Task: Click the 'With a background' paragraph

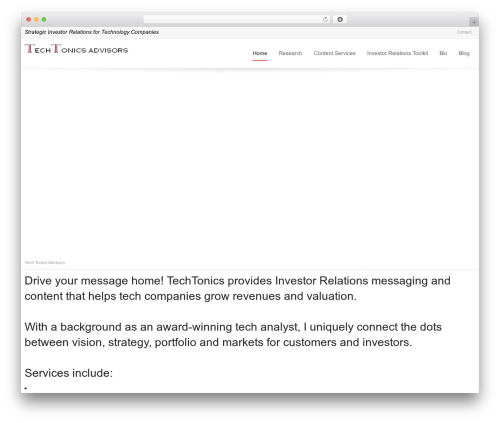Action: click(x=233, y=334)
